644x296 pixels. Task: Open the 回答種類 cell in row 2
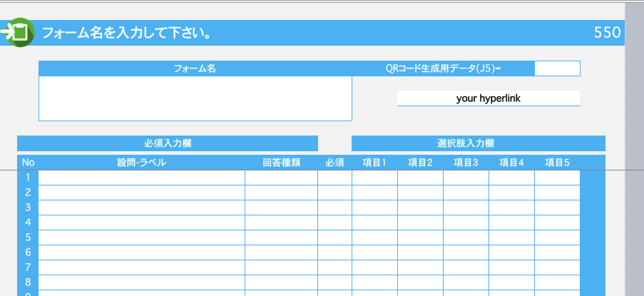pos(281,193)
